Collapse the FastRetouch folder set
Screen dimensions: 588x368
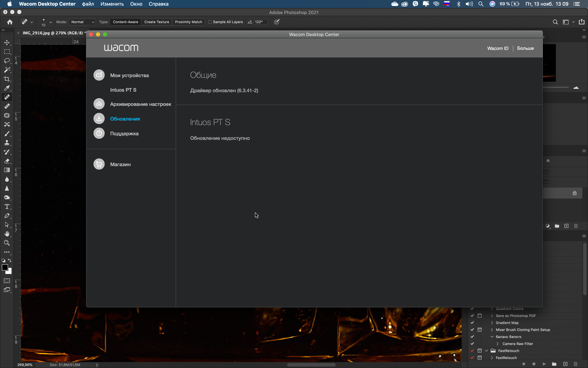487,351
